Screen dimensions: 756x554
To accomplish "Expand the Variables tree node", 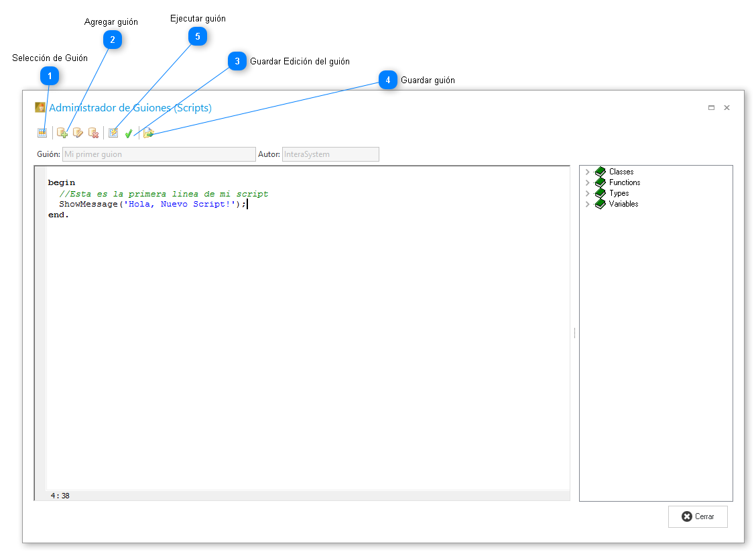I will click(x=588, y=204).
